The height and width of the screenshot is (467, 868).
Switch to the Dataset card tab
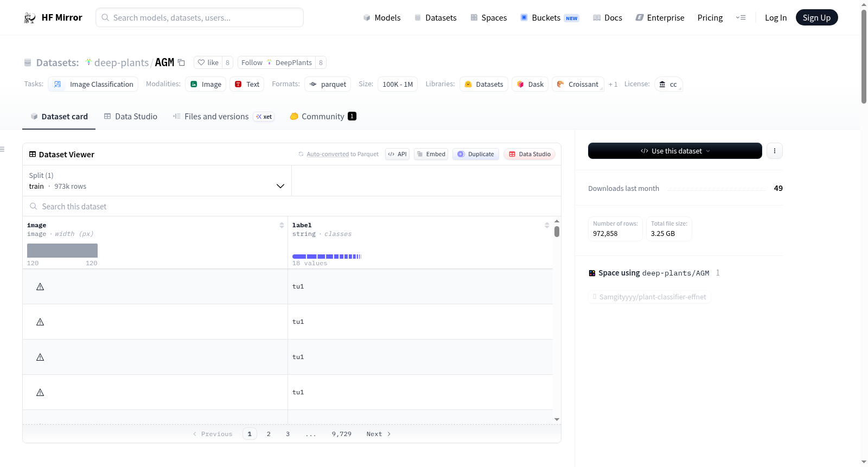(59, 116)
